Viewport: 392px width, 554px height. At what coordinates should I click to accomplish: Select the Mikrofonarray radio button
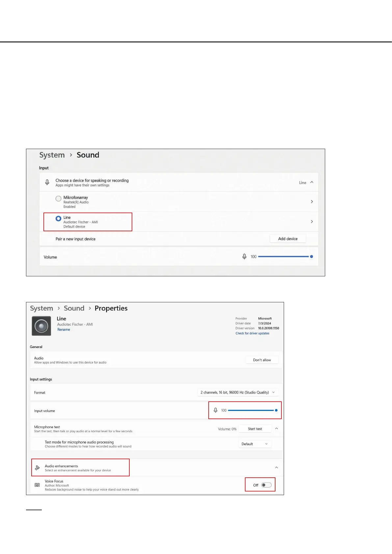[x=59, y=199]
